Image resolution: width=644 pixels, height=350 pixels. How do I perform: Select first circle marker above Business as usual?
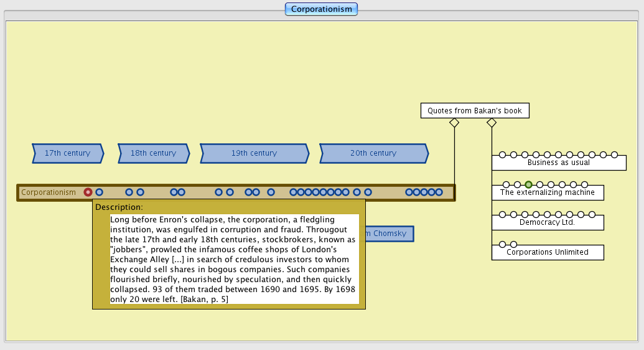tap(502, 154)
